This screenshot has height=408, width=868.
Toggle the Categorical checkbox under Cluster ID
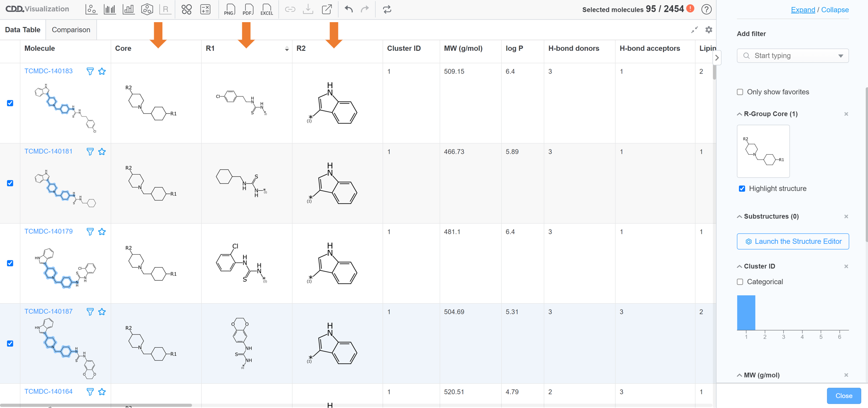pyautogui.click(x=740, y=282)
